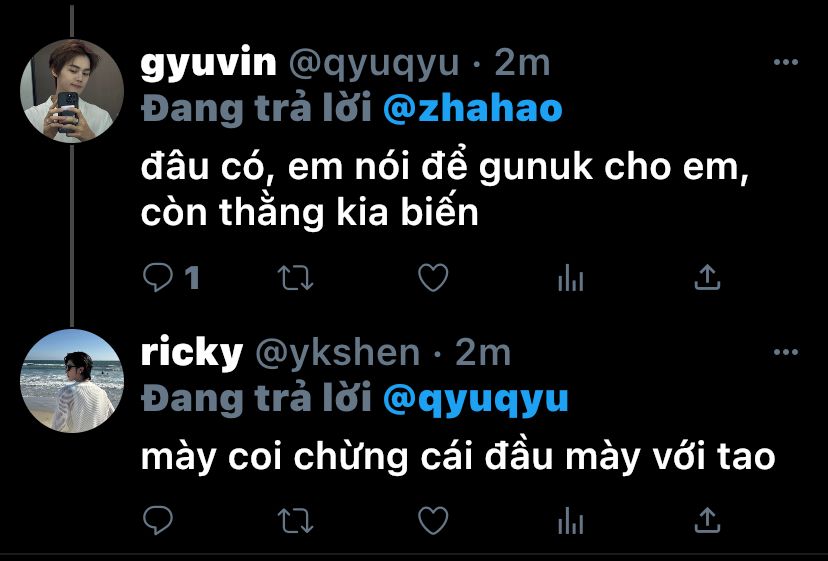The width and height of the screenshot is (828, 561).
Task: Open gyuvin's tweet text for details
Action: coord(445,189)
